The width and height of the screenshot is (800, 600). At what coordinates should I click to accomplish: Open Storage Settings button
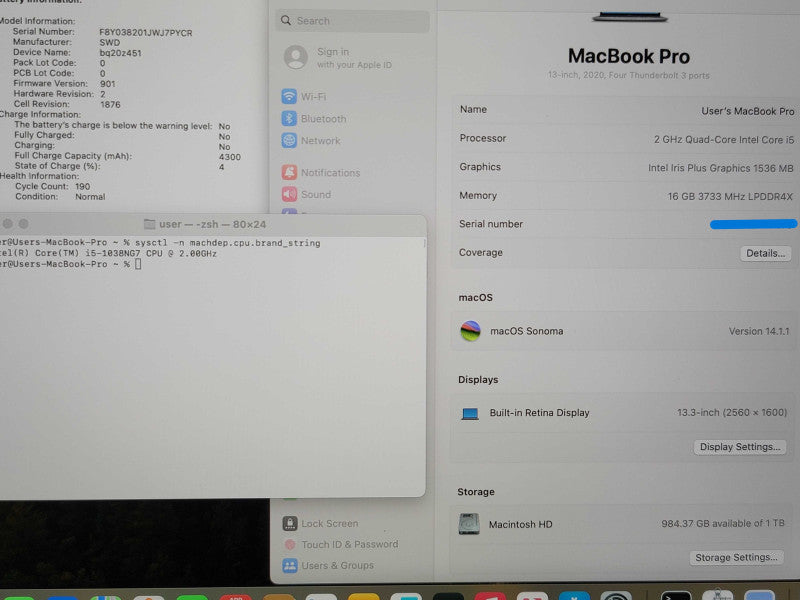(x=736, y=558)
